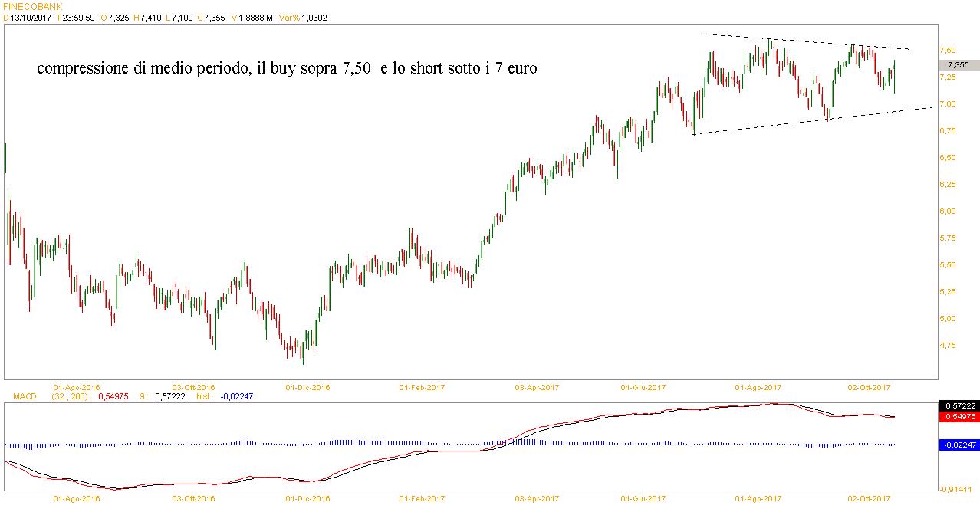
Task: Click the 6,50 price axis label
Action: point(948,158)
